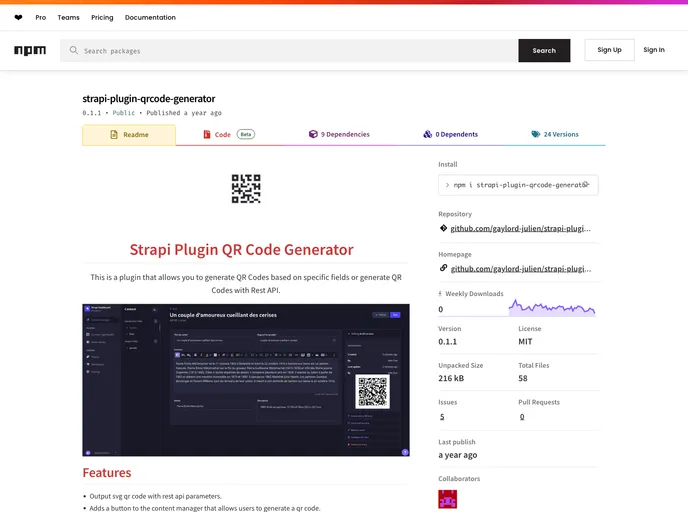Screen dimensions: 688x512
Task: Copy the install command with the copy icon
Action: click(586, 185)
